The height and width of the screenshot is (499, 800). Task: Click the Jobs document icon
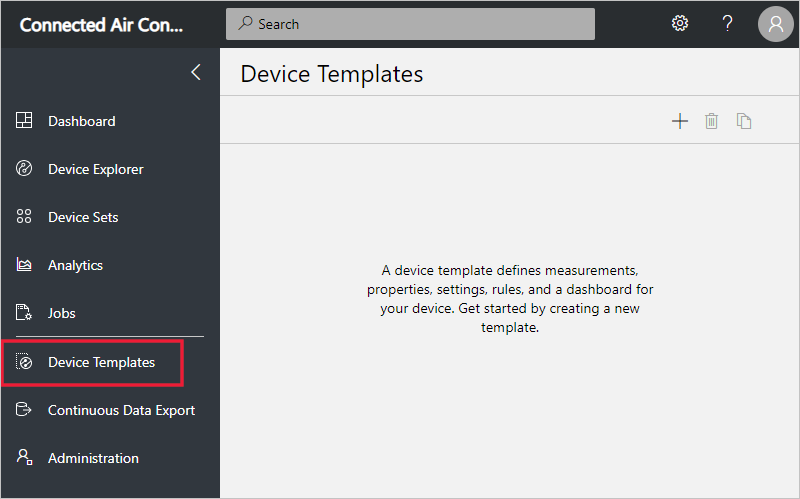click(x=24, y=312)
